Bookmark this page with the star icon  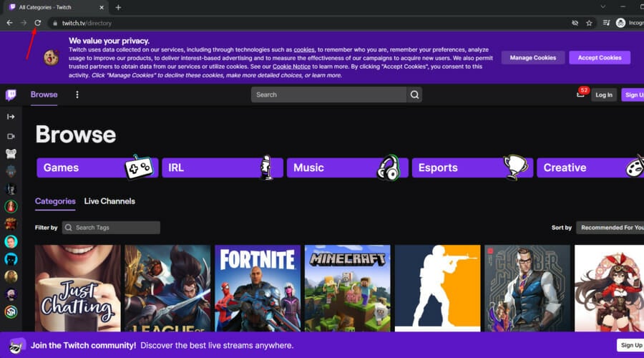(x=589, y=23)
